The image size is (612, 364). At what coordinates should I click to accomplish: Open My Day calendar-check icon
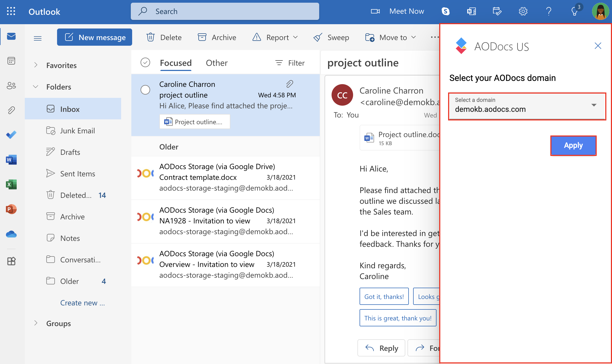tap(497, 11)
